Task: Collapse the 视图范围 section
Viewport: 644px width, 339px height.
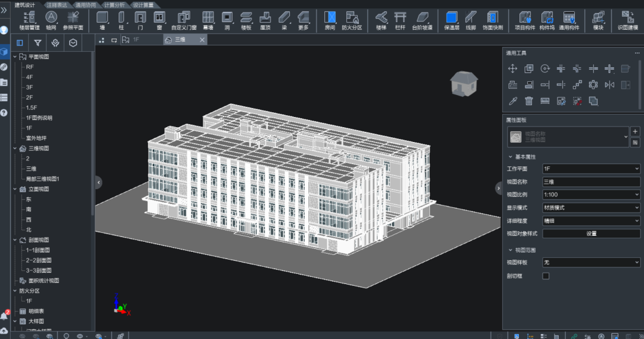Action: pos(510,250)
